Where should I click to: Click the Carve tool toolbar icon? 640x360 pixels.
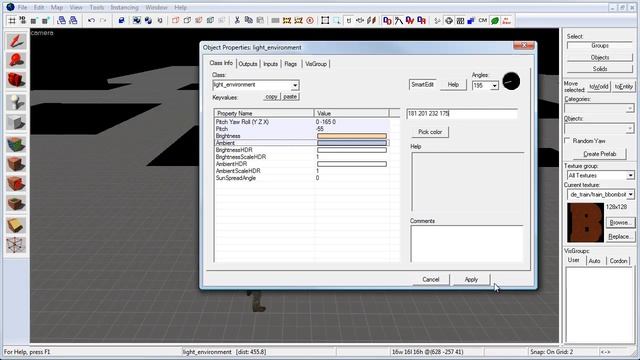(121, 20)
